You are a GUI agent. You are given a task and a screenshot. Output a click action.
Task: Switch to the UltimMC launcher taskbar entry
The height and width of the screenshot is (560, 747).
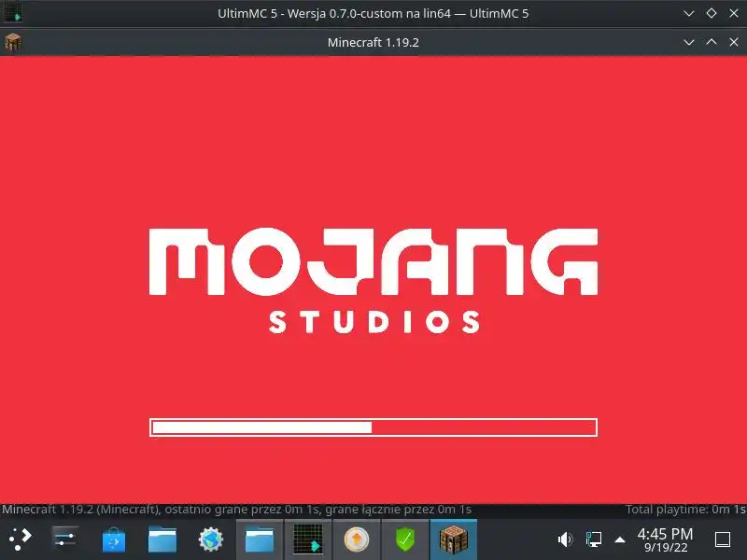(308, 539)
